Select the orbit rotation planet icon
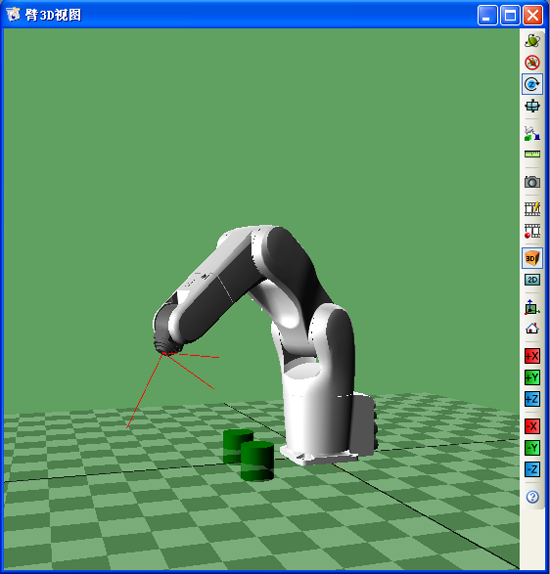 pyautogui.click(x=532, y=41)
